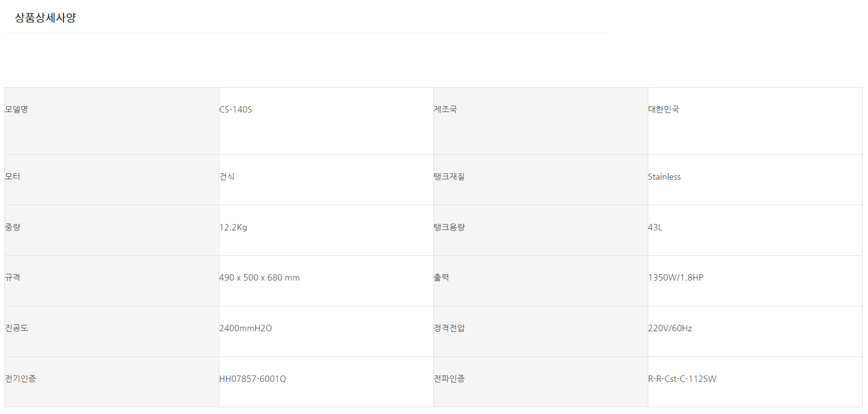Select the Stainless value text
The width and height of the screenshot is (868, 414).
click(664, 177)
